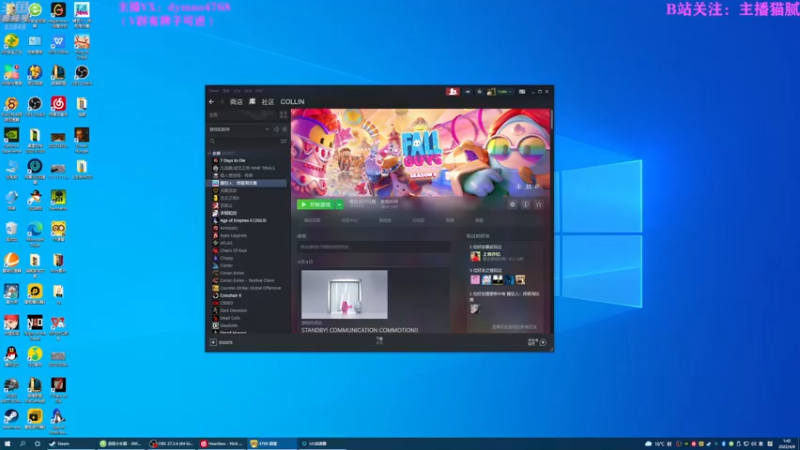This screenshot has height=450, width=800.
Task: Open the dropdown arrow beside the play button
Action: coord(339,205)
